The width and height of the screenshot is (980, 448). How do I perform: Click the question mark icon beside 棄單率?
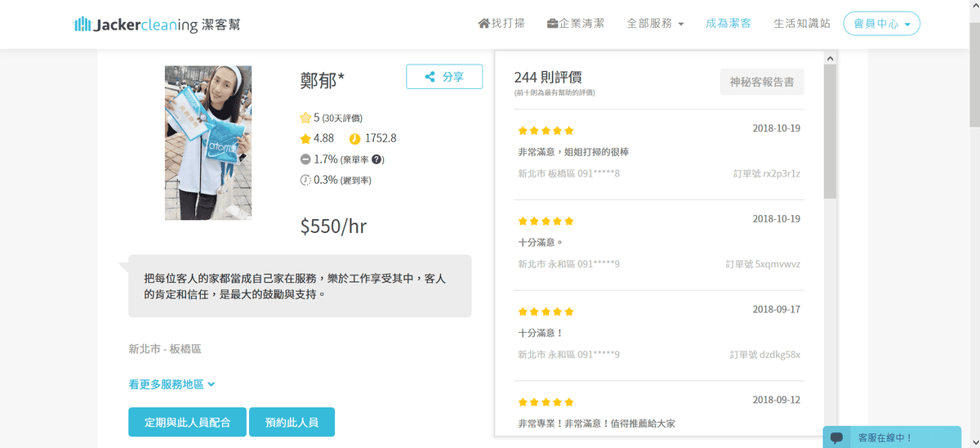376,159
